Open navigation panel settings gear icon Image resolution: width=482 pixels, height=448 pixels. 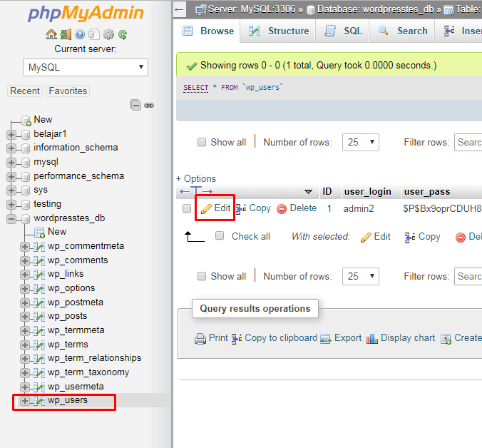click(108, 34)
